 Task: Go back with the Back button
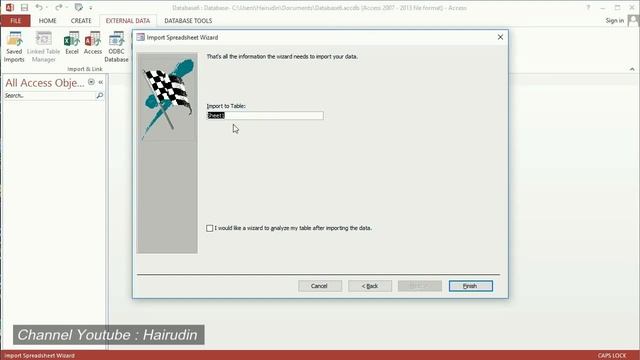tap(370, 286)
